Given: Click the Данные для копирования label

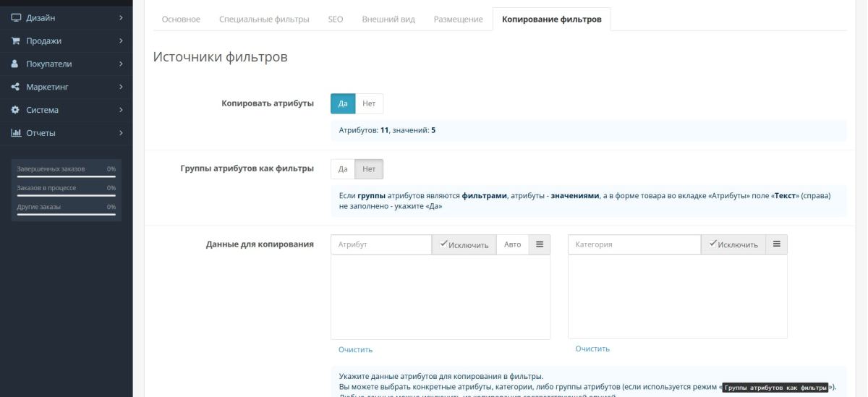Looking at the screenshot, I should click(x=260, y=244).
